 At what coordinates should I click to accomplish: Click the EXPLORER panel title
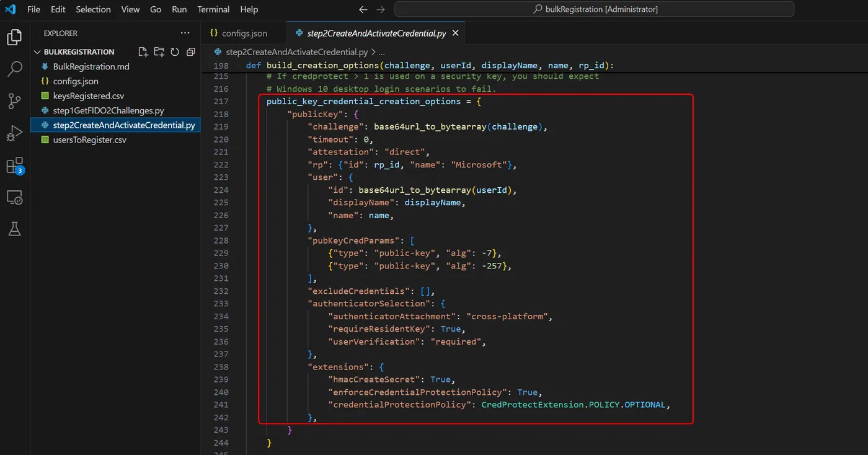pos(61,33)
